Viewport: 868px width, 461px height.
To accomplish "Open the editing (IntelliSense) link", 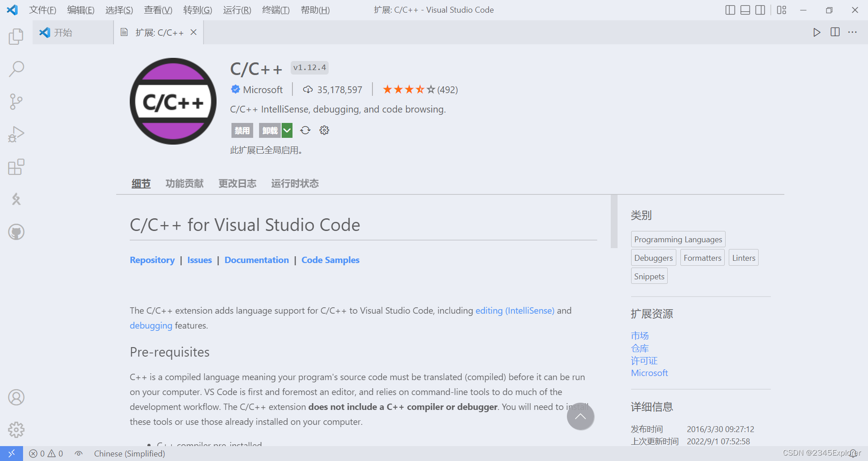I will tap(515, 310).
